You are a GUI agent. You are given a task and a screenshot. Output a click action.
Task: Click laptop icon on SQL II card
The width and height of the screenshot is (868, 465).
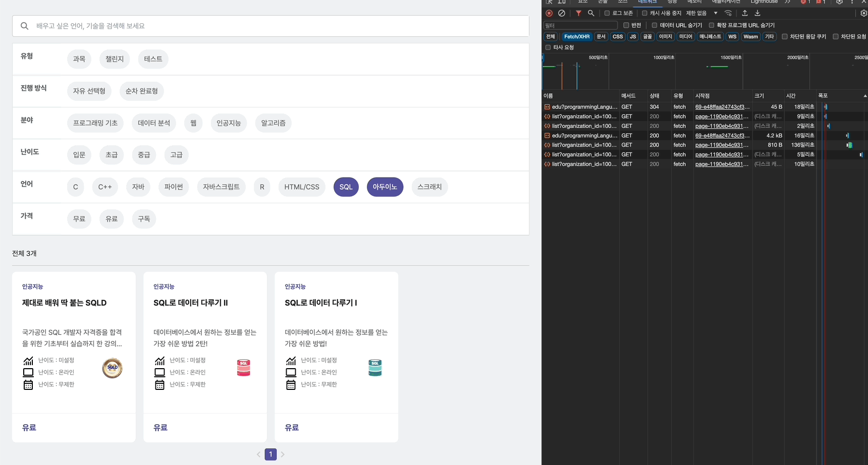tap(159, 373)
